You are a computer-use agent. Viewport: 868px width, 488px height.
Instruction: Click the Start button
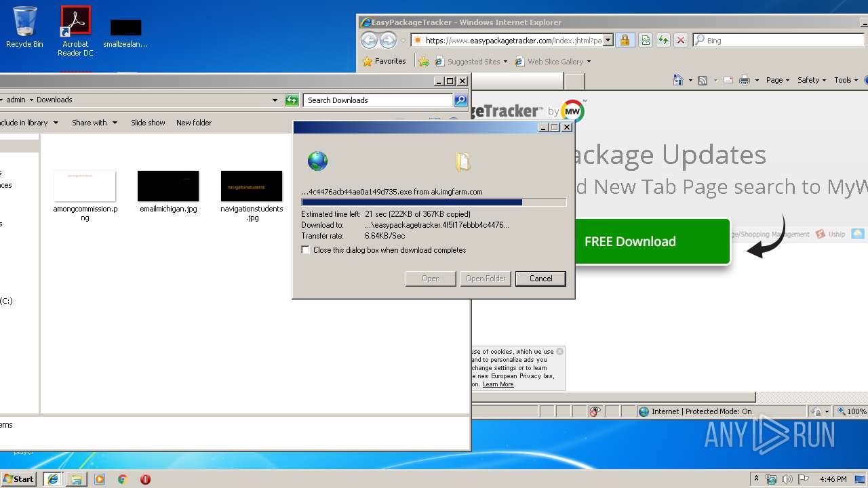coord(19,479)
